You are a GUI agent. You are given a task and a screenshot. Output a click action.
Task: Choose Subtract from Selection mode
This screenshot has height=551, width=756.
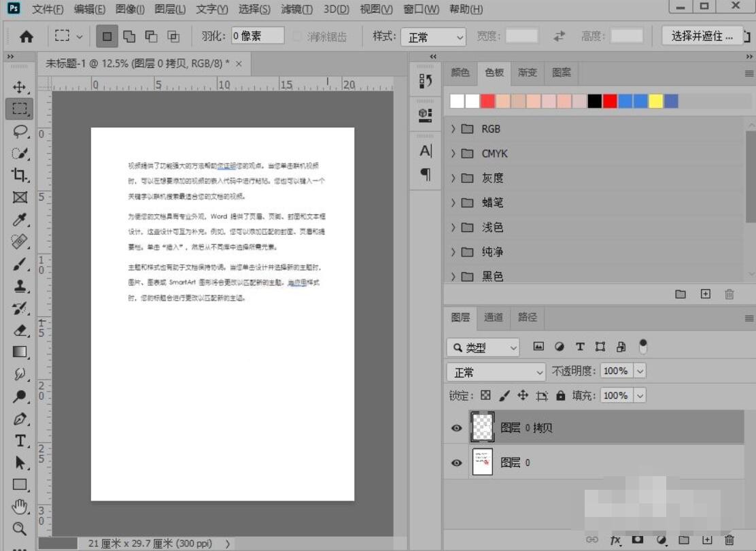point(152,37)
